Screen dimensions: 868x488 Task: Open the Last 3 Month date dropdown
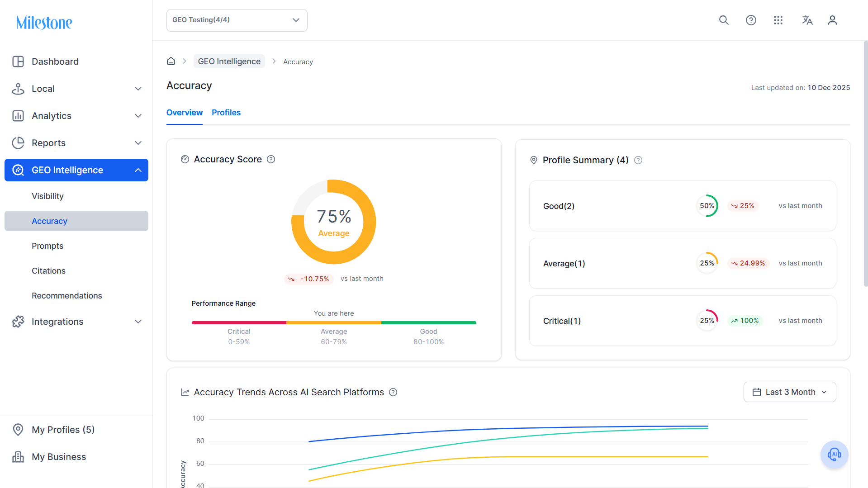(x=790, y=392)
